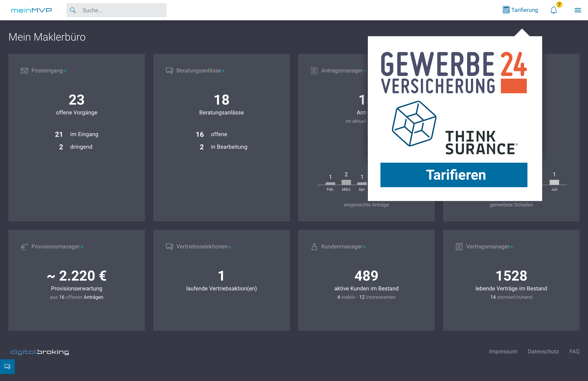Open the notifications bell
Screen dimensions: 588x381
pyautogui.click(x=553, y=10)
